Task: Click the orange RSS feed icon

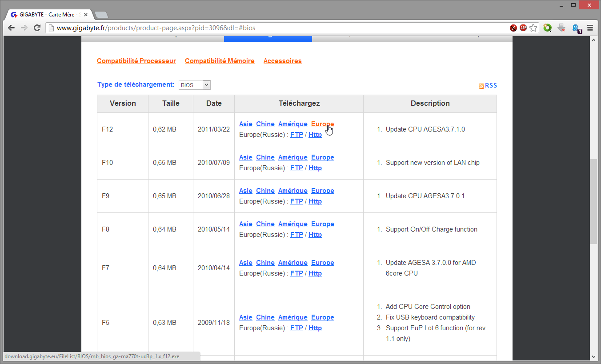Action: tap(481, 86)
